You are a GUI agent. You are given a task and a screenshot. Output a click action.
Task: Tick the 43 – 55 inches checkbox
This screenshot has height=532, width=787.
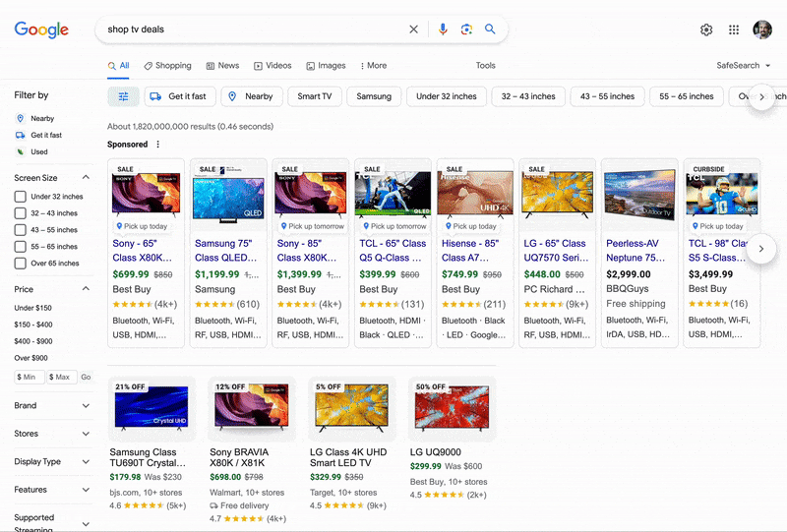coord(20,230)
